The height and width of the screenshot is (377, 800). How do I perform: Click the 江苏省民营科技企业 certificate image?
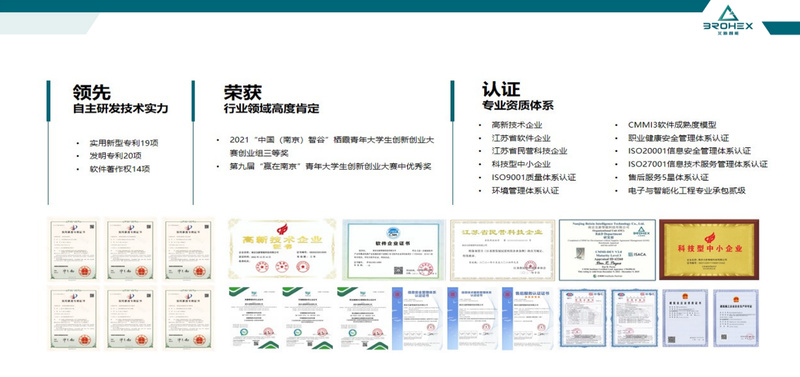click(x=503, y=250)
